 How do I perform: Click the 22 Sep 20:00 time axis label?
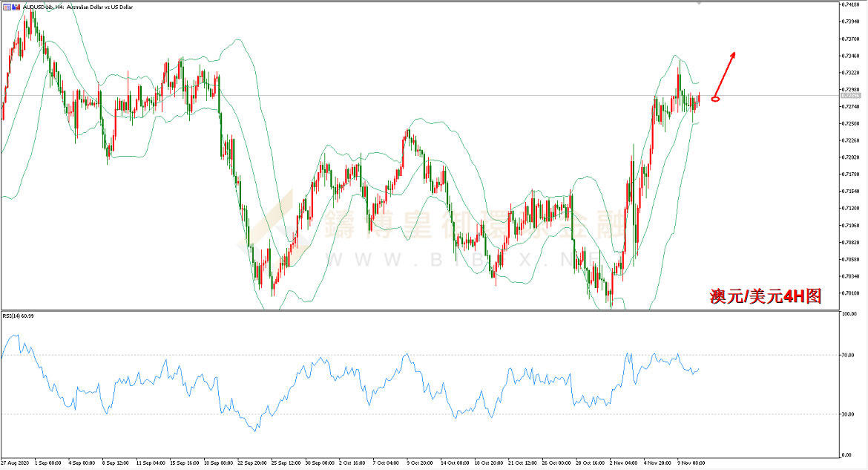tap(252, 463)
